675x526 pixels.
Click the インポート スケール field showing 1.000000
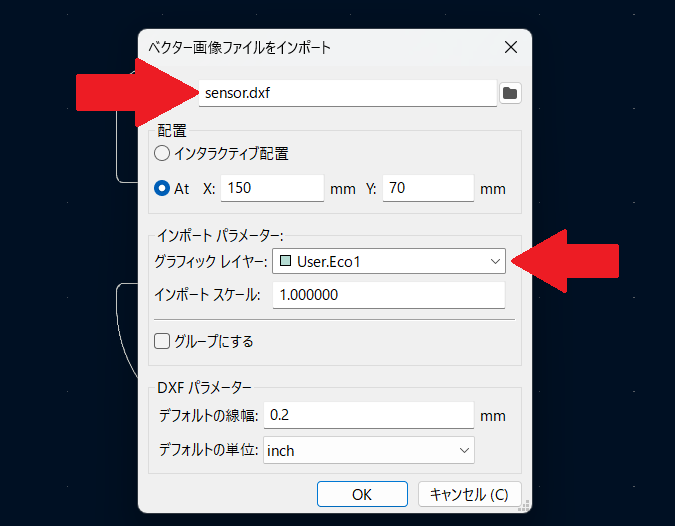point(389,295)
